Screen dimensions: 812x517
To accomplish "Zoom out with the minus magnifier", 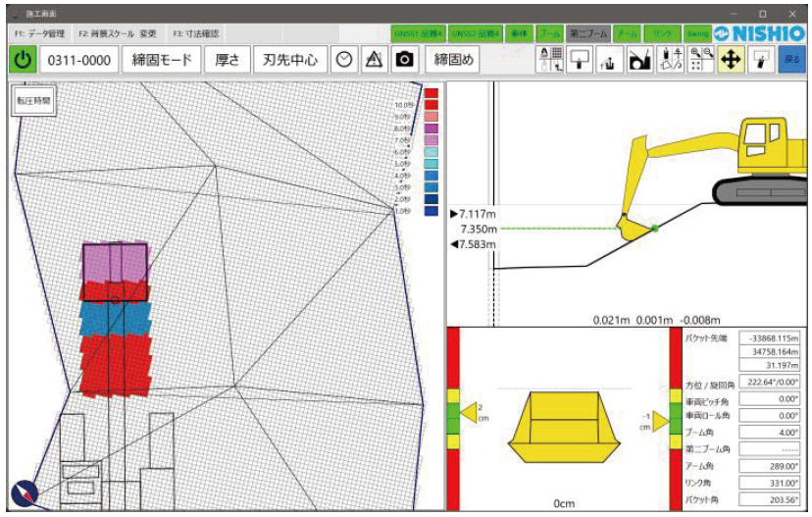I will tap(707, 53).
